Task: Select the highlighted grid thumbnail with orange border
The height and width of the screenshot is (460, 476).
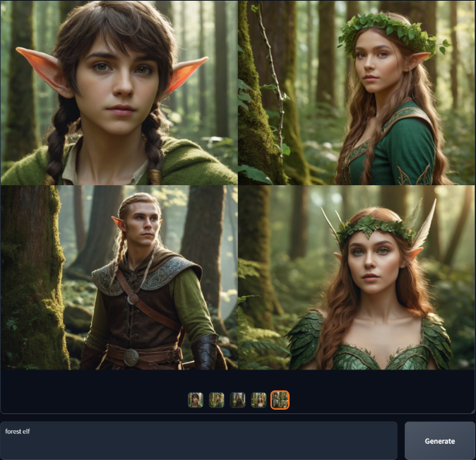Action: pos(280,400)
